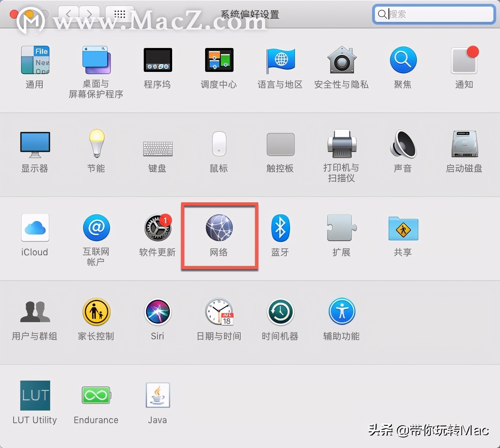The width and height of the screenshot is (500, 448).
Task: Open 时间机器 (Time Machine) settings
Action: tap(280, 312)
